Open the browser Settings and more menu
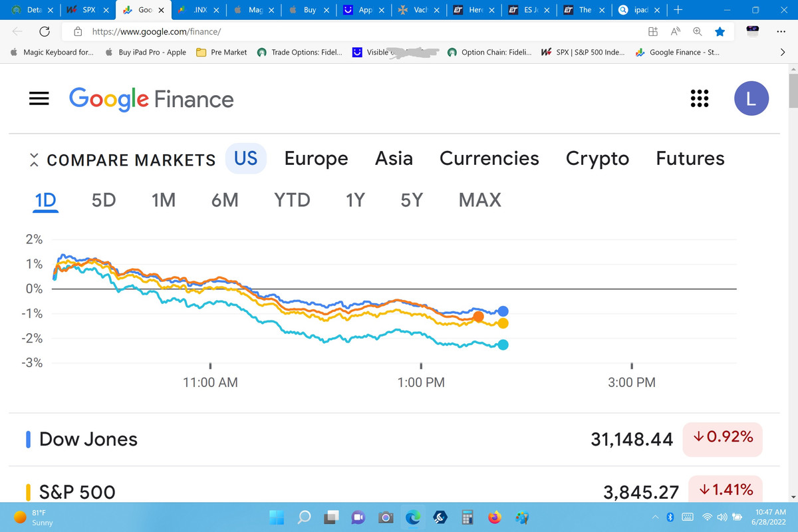This screenshot has width=798, height=532. tap(781, 31)
